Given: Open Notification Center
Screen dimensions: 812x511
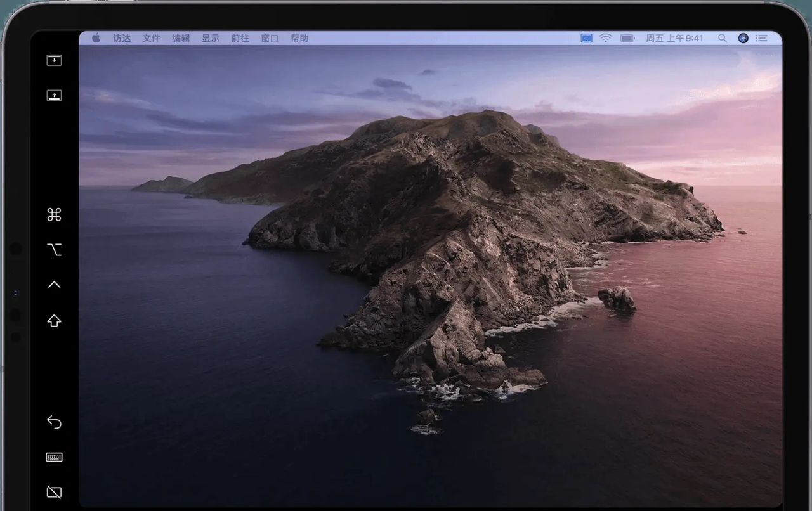Looking at the screenshot, I should tap(762, 38).
